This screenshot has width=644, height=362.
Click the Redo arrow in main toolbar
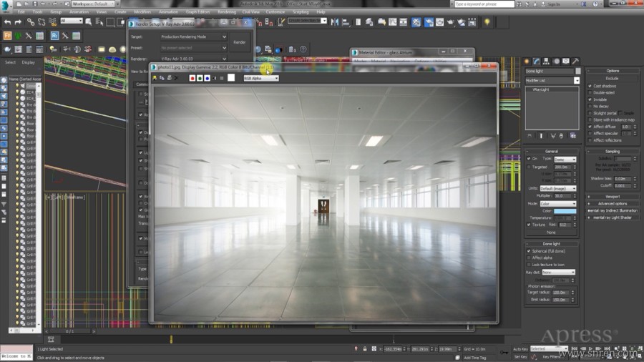pos(18,21)
